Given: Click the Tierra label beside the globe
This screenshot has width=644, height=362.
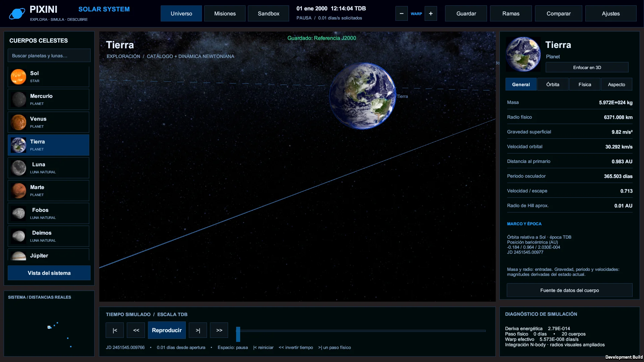Looking at the screenshot, I should [x=402, y=96].
